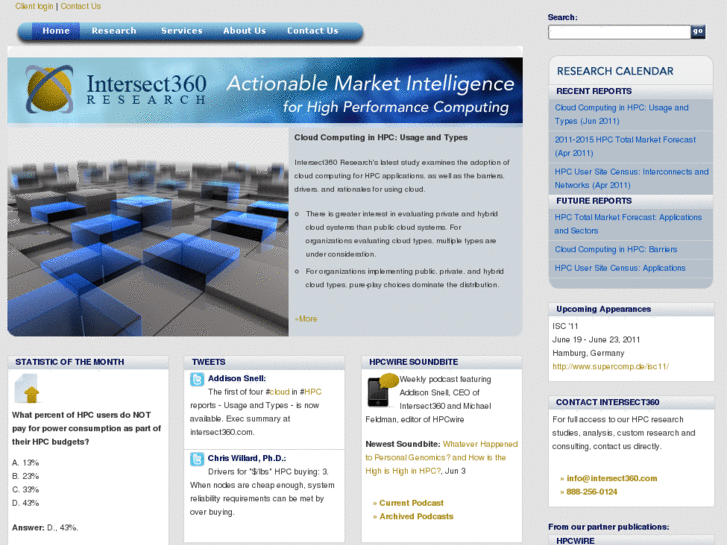Open HPC Total Market Forecast: Applications and Sectors

pos(628,224)
